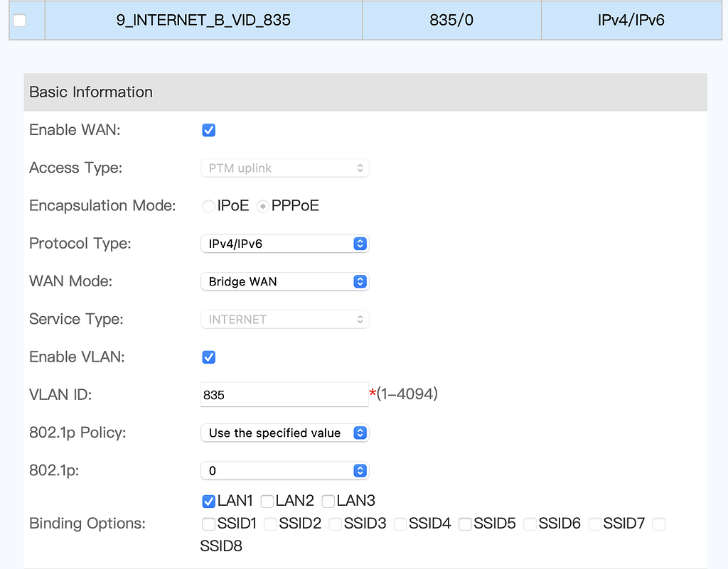
Task: Check the LAN2 binding checkbox
Action: pos(267,501)
